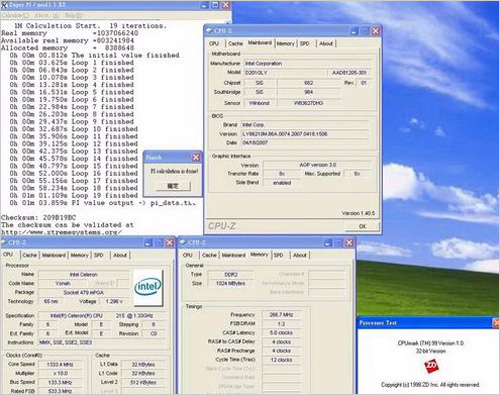Click the BIOS Date field
Image resolution: width=500 pixels, height=395 pixels.
pos(305,143)
